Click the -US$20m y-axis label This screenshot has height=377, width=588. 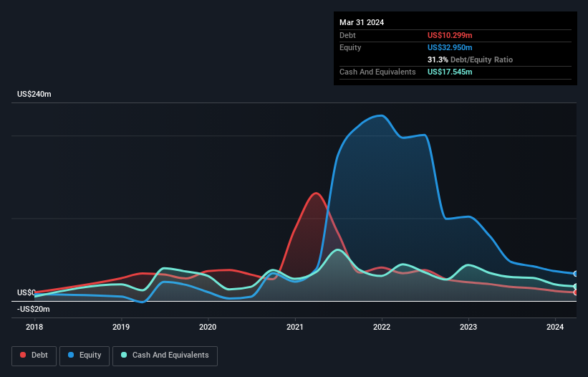point(34,309)
